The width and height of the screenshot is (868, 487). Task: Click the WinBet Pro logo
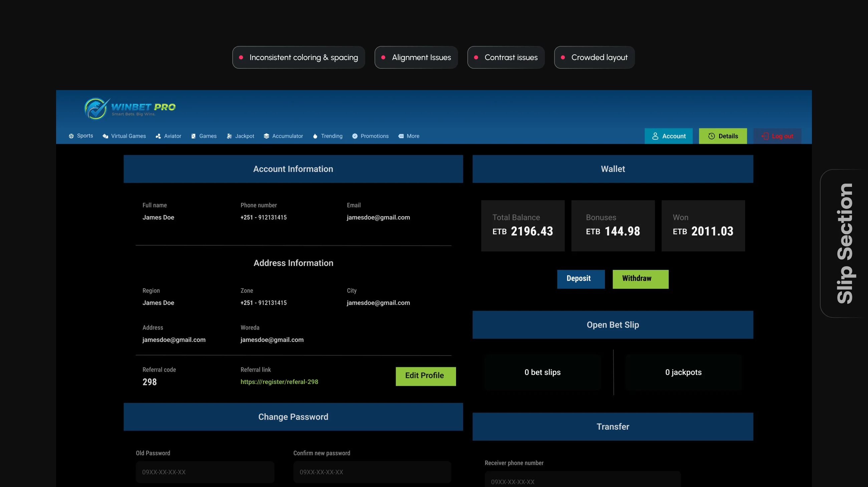pos(130,108)
